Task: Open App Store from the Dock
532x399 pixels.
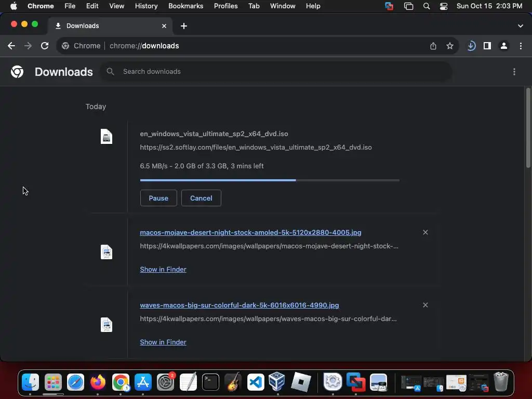Action: tap(143, 382)
